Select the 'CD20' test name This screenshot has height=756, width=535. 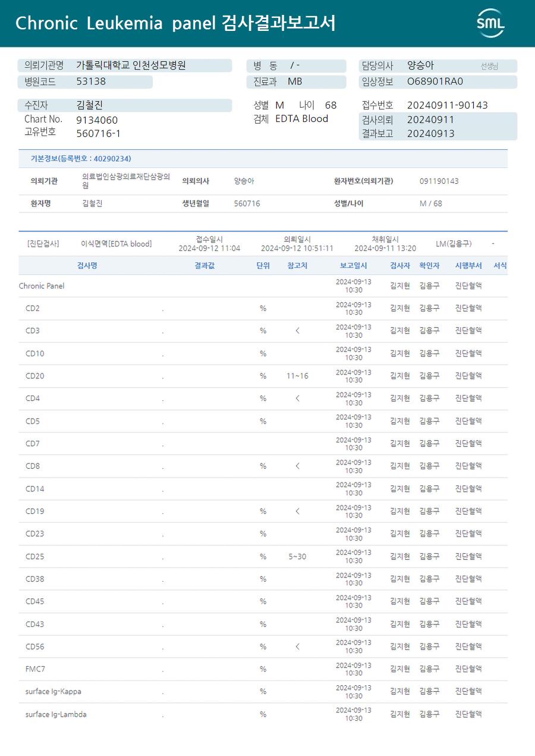[35, 376]
